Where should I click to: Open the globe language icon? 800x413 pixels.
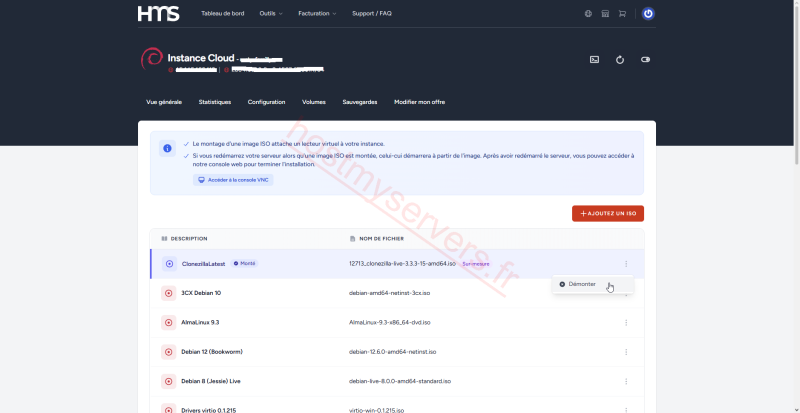pyautogui.click(x=588, y=14)
